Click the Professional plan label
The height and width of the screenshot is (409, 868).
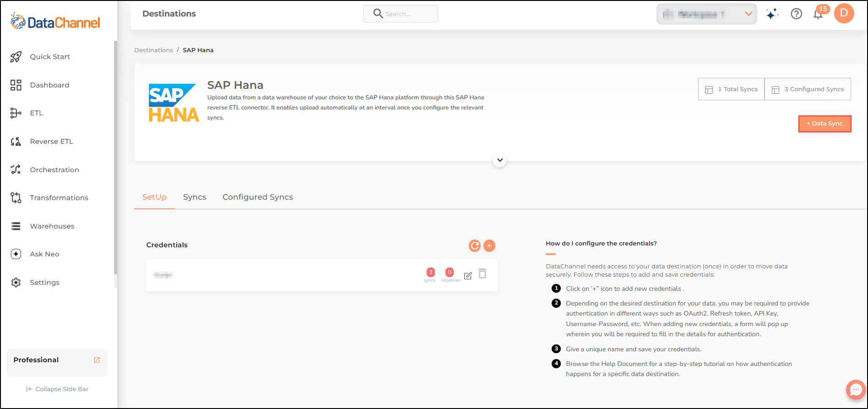(36, 360)
